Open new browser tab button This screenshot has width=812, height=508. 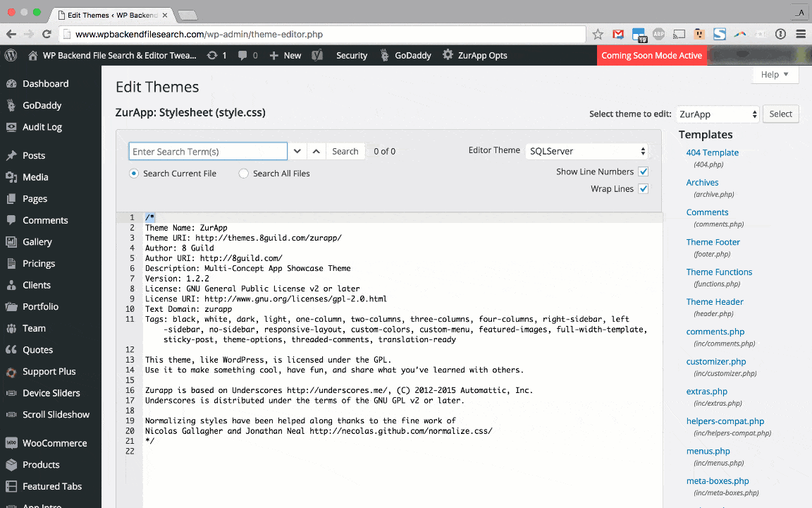pyautogui.click(x=187, y=15)
